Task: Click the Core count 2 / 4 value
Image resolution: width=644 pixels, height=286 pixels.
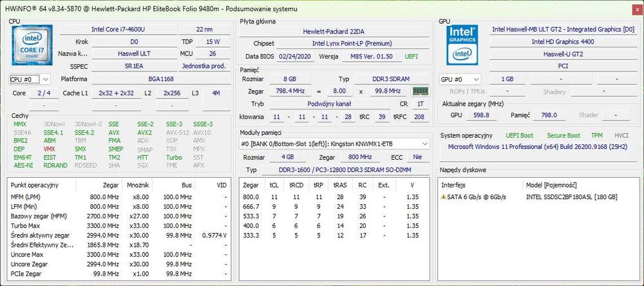Action: click(44, 93)
